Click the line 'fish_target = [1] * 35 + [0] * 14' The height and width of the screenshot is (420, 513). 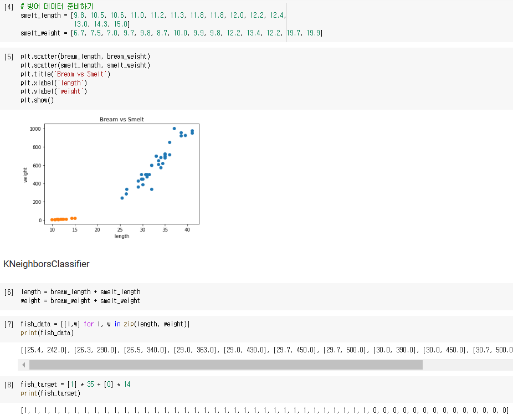(x=75, y=385)
